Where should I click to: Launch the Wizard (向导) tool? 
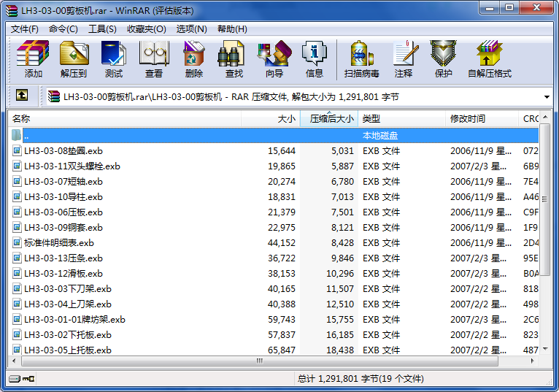coord(274,59)
